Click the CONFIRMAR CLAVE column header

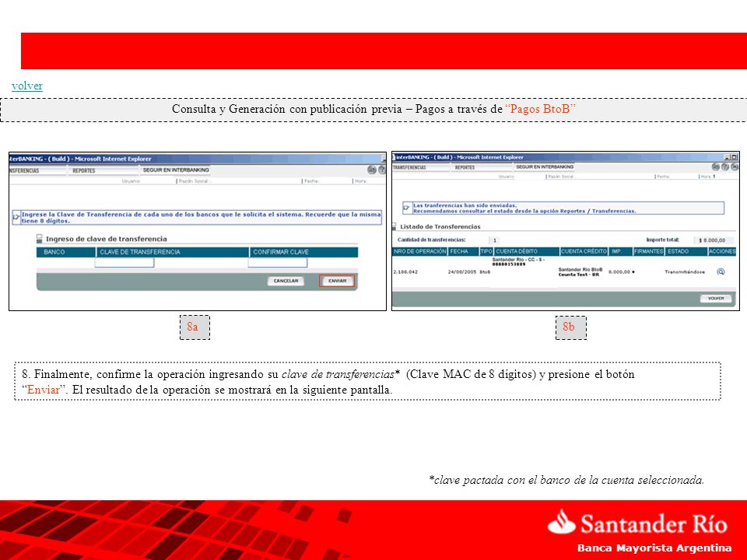303,252
